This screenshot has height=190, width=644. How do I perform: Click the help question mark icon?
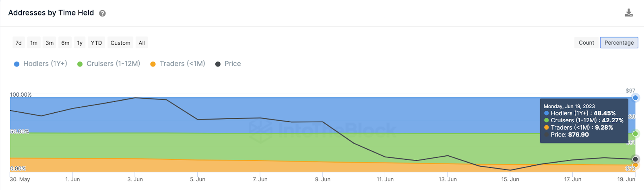[x=103, y=13]
